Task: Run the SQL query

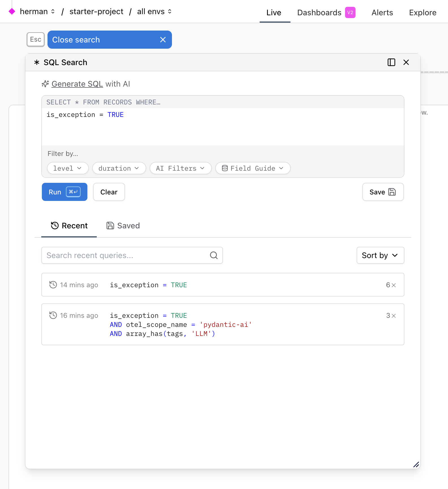Action: (64, 192)
